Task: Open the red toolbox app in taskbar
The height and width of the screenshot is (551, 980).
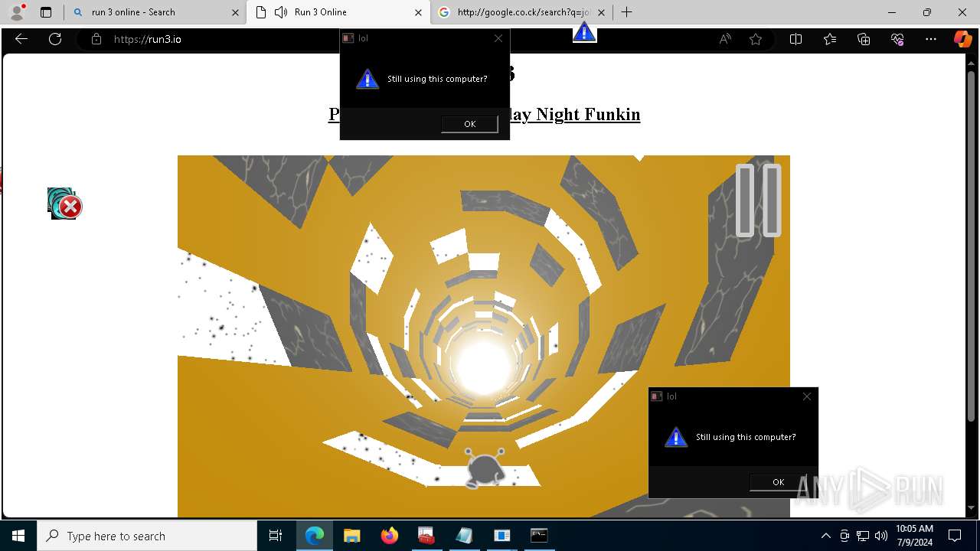Action: [x=426, y=536]
